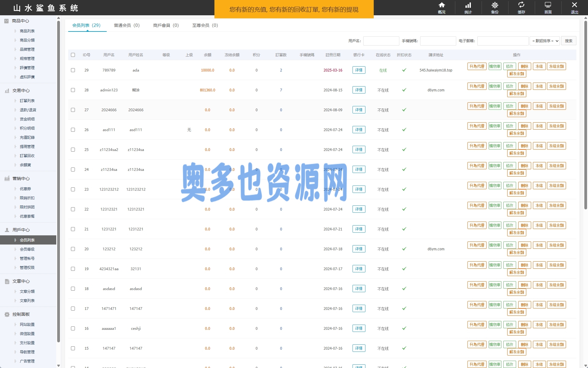Click the 控制面板 gear icon in sidebar
The image size is (588, 368).
7,315
